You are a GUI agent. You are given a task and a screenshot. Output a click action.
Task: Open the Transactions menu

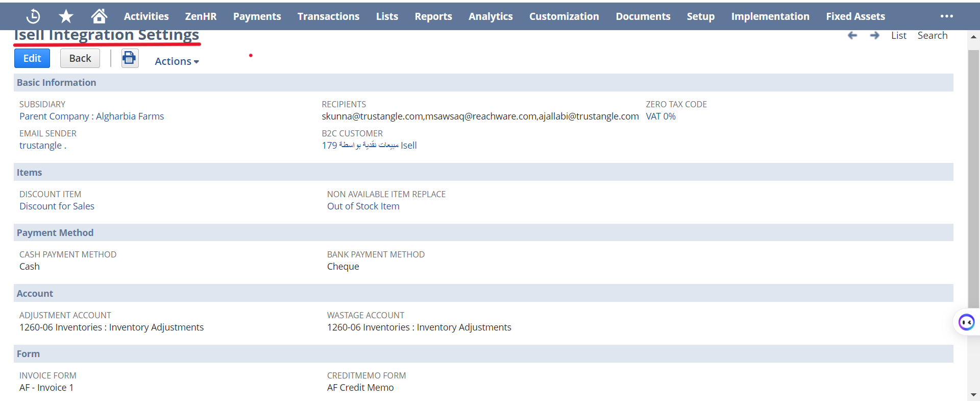point(328,16)
